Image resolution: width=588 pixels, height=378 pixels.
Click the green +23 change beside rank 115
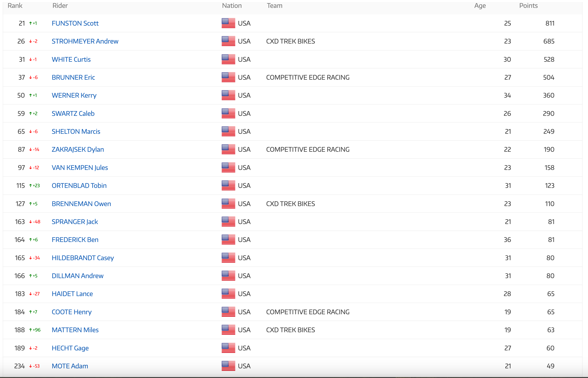(34, 186)
